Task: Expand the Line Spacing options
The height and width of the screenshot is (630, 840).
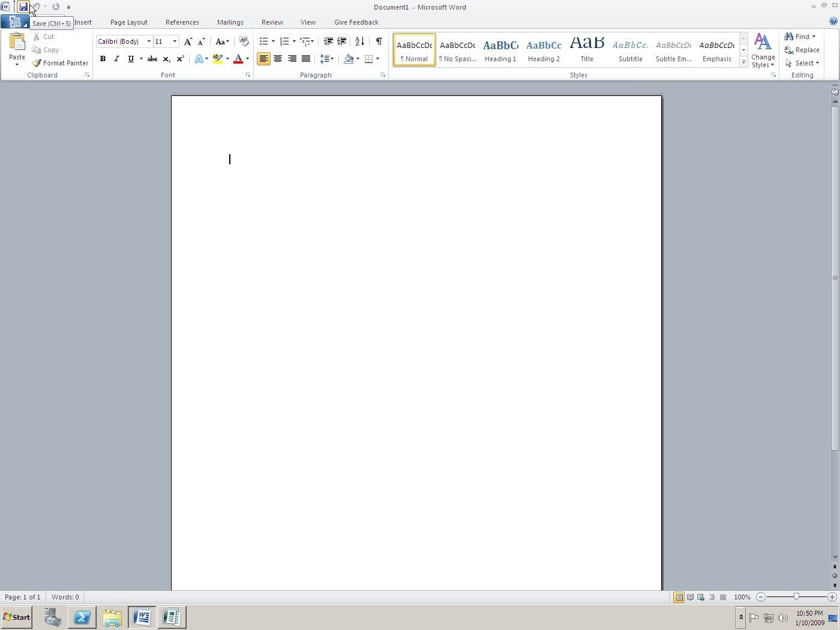Action: tap(331, 58)
